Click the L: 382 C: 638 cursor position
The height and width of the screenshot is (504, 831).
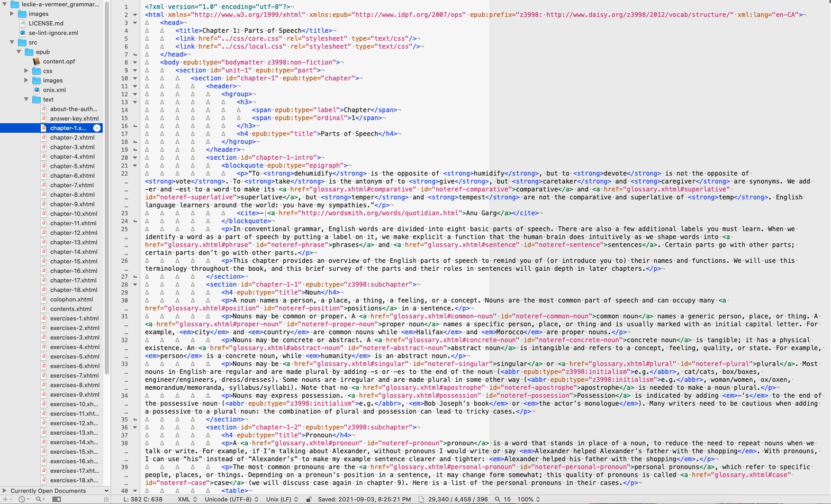tap(143, 499)
